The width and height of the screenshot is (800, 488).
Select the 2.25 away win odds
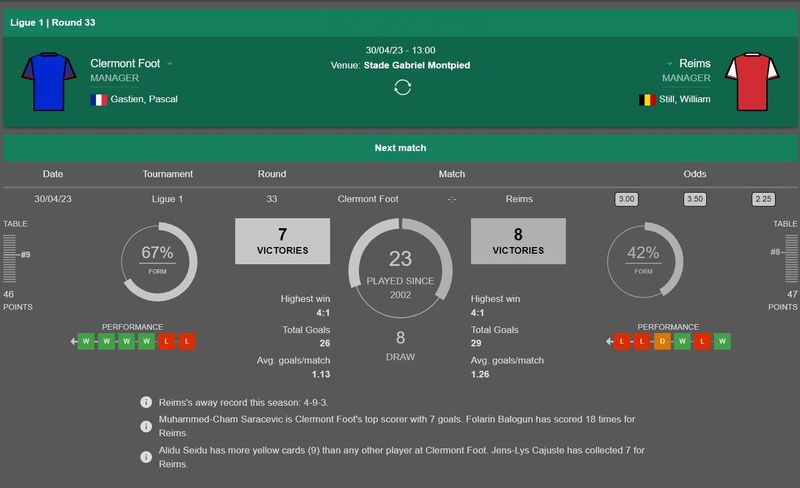(x=763, y=199)
